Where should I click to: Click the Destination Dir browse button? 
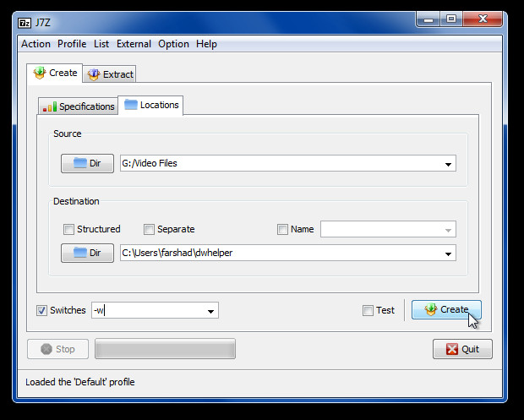(87, 253)
